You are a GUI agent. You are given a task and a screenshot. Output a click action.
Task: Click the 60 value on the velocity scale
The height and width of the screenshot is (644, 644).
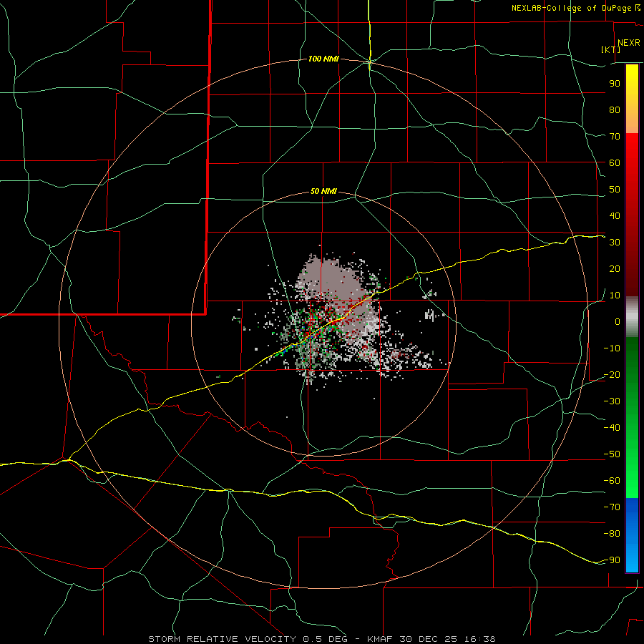(x=615, y=162)
